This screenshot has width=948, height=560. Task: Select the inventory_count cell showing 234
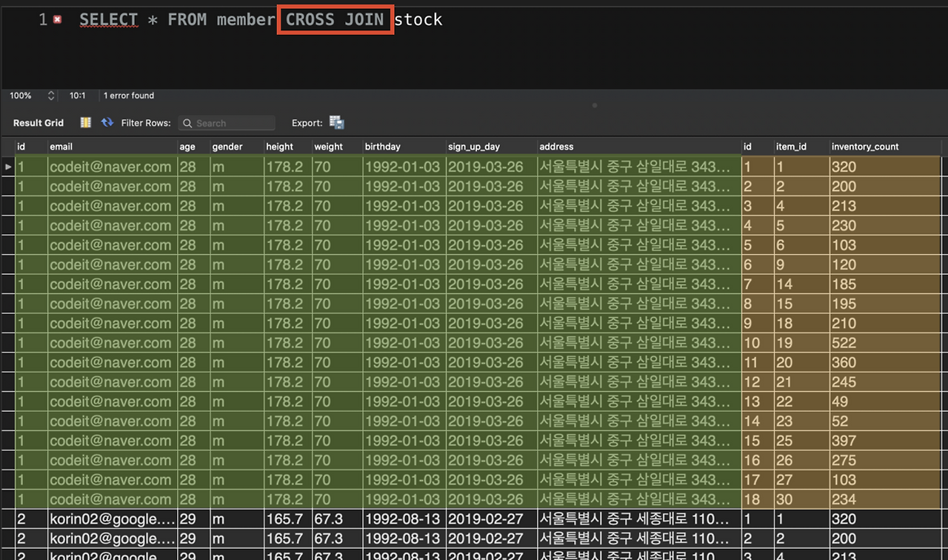pyautogui.click(x=885, y=499)
